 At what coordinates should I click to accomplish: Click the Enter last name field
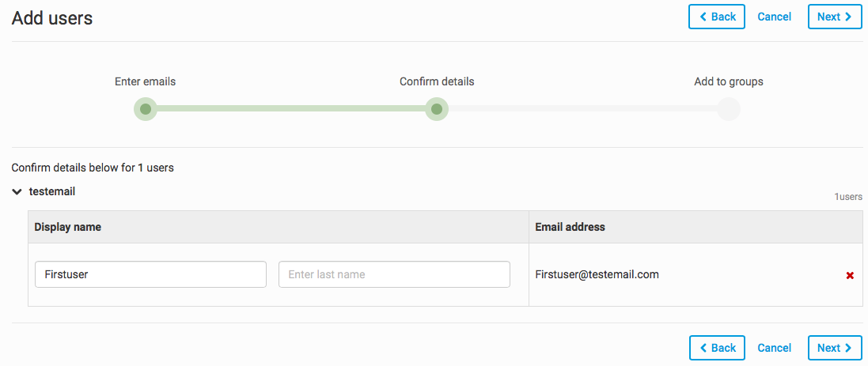[x=394, y=274]
